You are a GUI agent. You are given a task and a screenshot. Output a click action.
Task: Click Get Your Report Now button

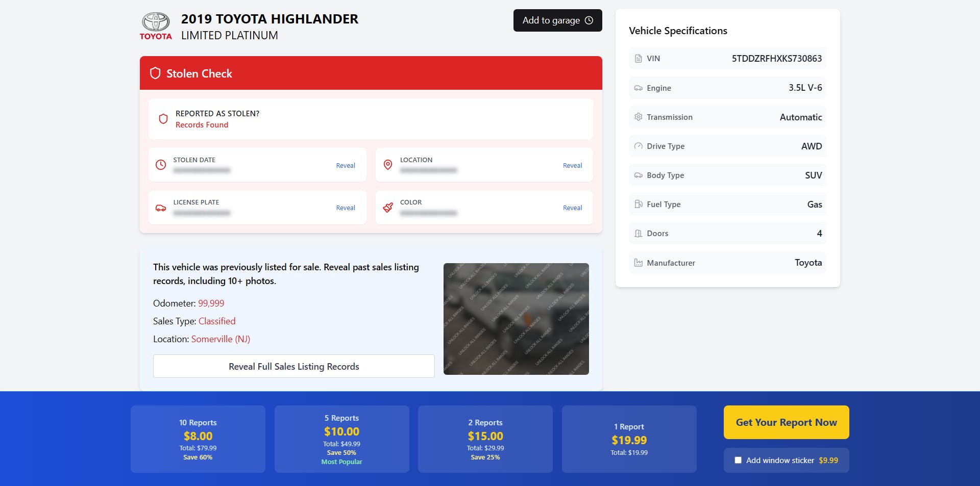[787, 422]
